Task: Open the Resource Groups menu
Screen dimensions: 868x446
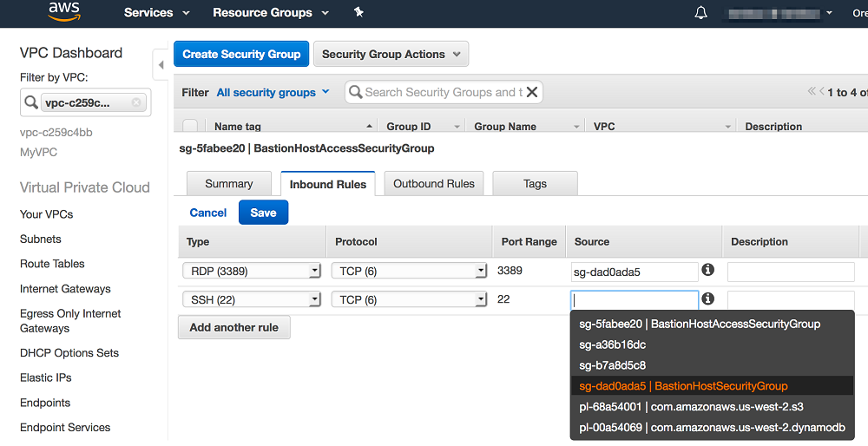Action: (x=271, y=12)
